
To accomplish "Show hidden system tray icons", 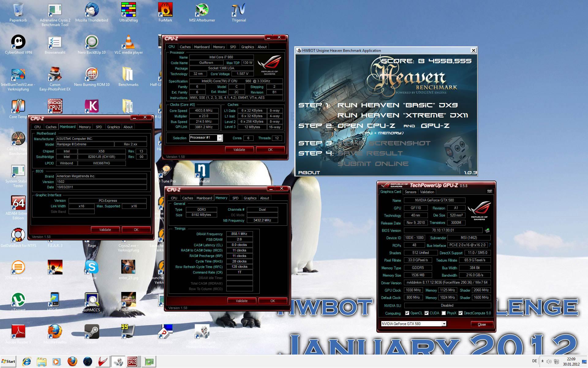I will pyautogui.click(x=542, y=361).
